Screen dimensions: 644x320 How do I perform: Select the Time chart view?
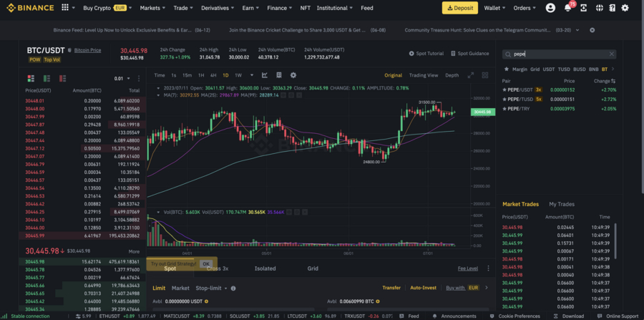tap(160, 75)
